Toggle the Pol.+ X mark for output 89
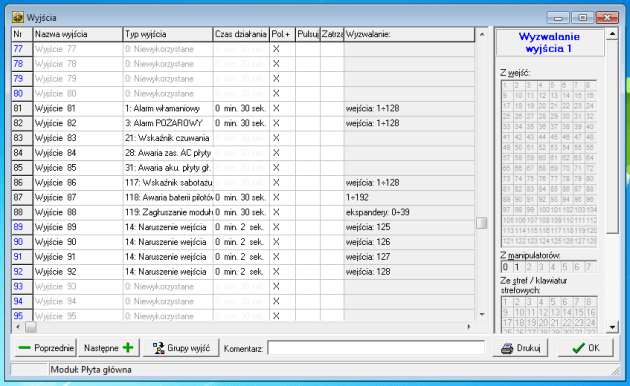The width and height of the screenshot is (630, 386). [276, 227]
